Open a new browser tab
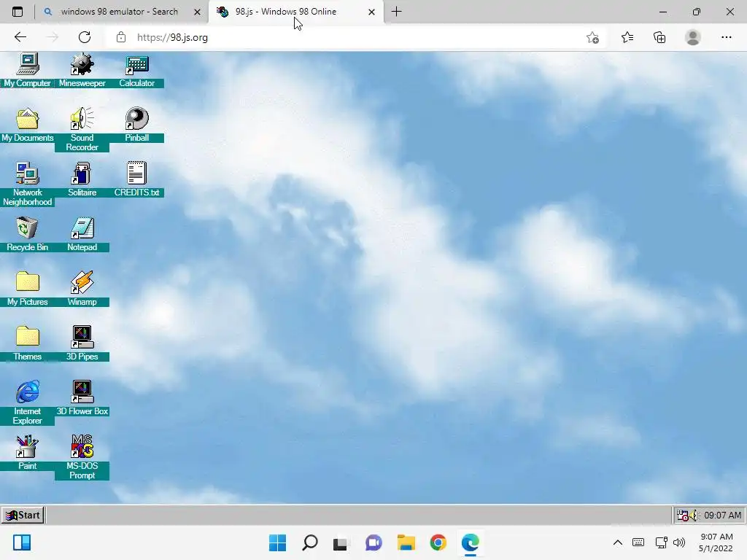Viewport: 747px width, 560px height. point(396,12)
